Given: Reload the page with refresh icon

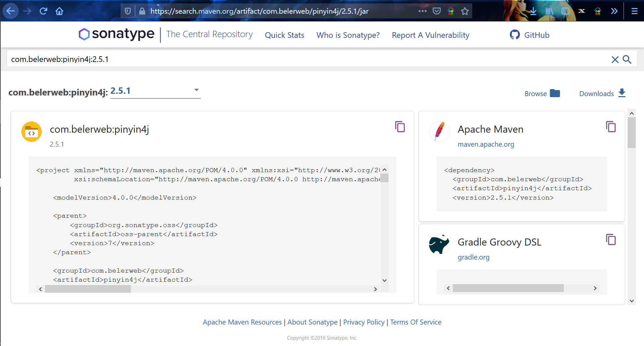Looking at the screenshot, I should coord(43,11).
